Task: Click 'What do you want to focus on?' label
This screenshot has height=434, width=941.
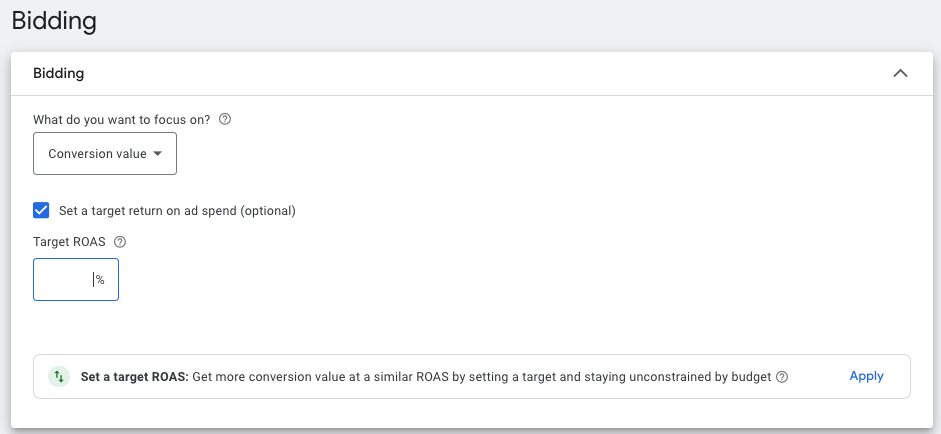Action: click(122, 119)
